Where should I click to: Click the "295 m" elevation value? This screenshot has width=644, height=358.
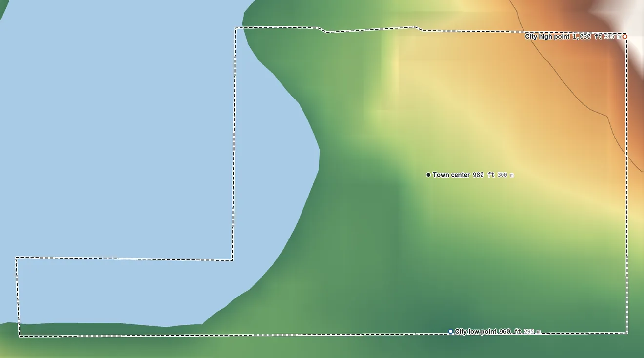click(x=532, y=332)
